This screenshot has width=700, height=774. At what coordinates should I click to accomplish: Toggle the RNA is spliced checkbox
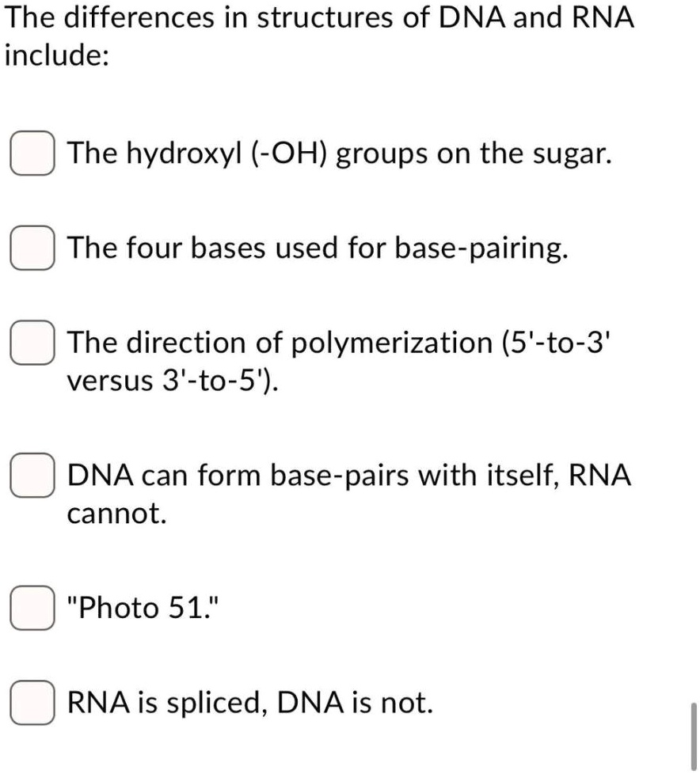tap(32, 704)
